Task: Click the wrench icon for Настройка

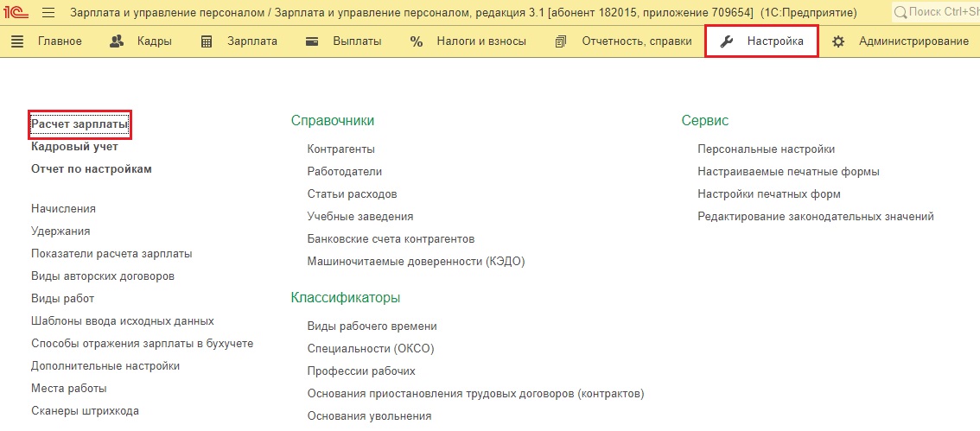Action: click(726, 41)
